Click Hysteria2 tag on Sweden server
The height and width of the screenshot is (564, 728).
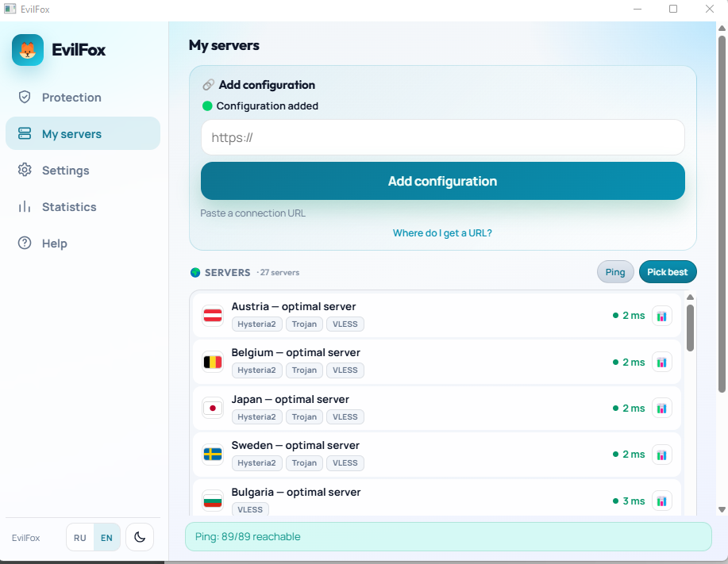[x=256, y=463]
